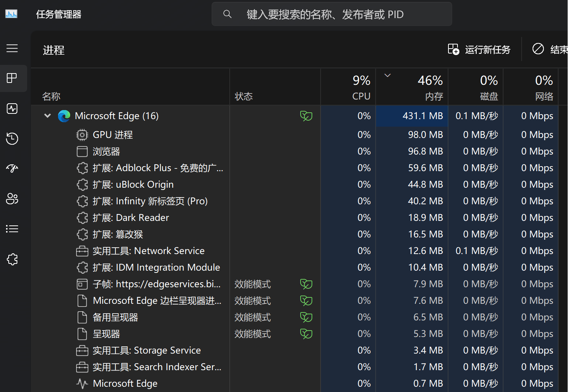Viewport: 568px width, 392px height.
Task: Click the Microsoft Edge logo icon
Action: tap(64, 116)
